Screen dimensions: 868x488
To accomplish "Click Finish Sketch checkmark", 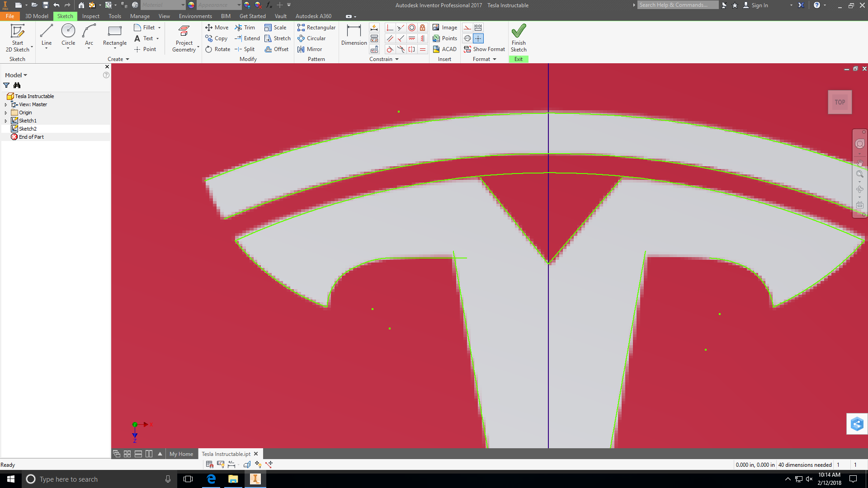I will (519, 38).
